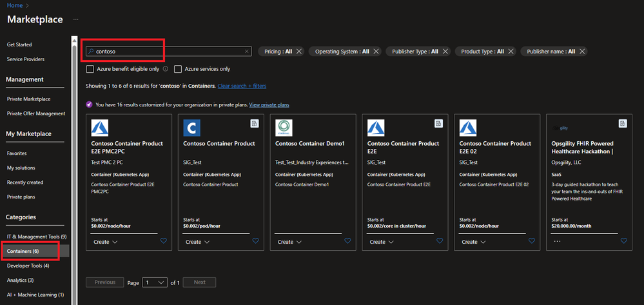Viewport: 644px width, 305px height.
Task: Open Opsgility FHIR Powered Healthcare Hackathon title
Action: pyautogui.click(x=582, y=148)
